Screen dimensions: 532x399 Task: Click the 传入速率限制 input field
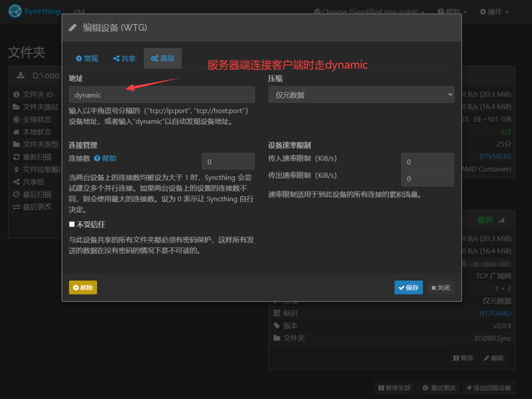point(427,162)
